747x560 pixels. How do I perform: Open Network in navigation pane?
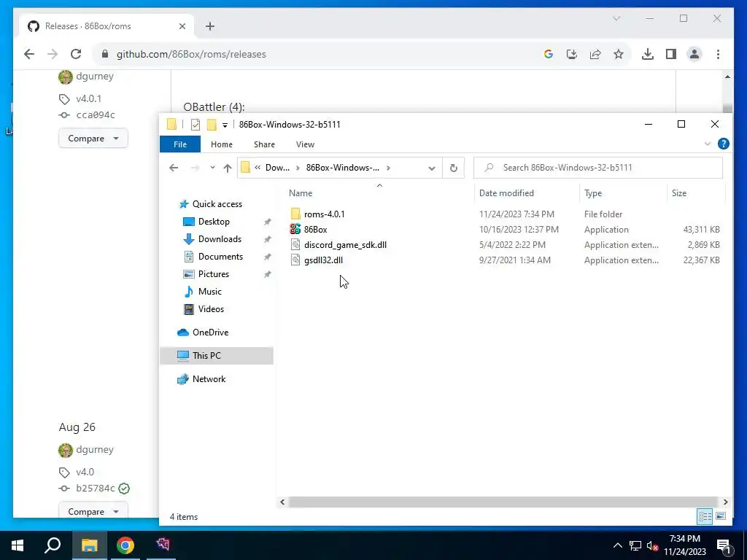tap(209, 379)
